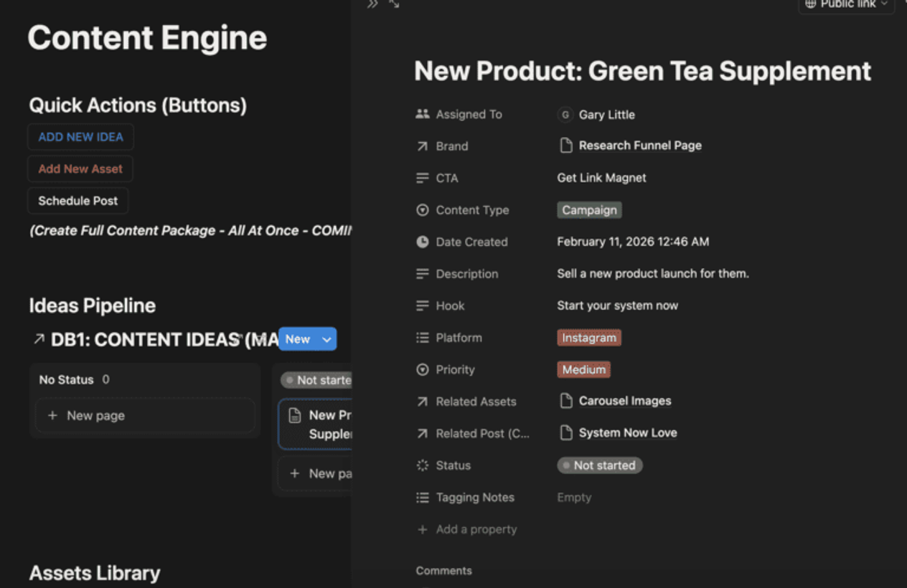
Task: Click the Not started column header pill
Action: click(316, 380)
